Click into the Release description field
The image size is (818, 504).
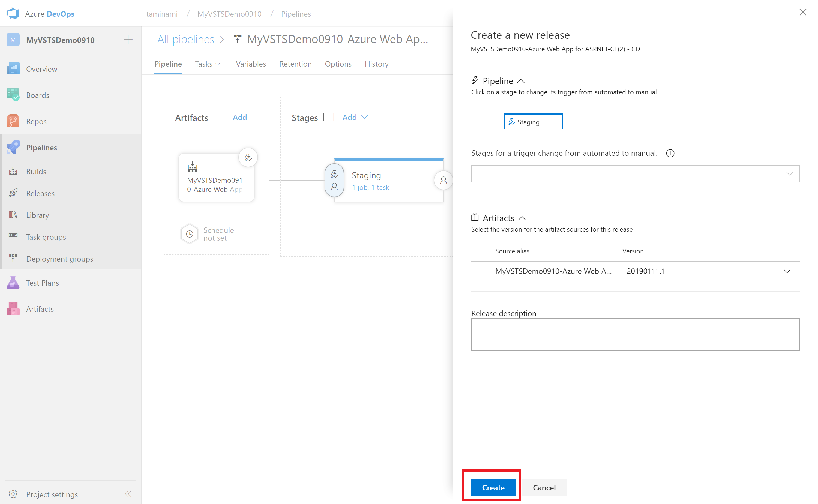pos(635,334)
